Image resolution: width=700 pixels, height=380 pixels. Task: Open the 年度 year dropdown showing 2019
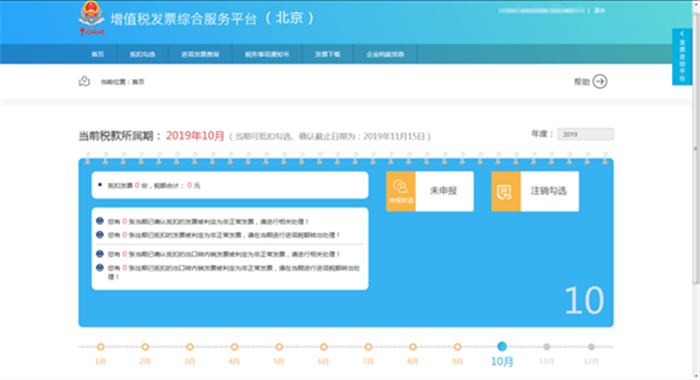(585, 134)
